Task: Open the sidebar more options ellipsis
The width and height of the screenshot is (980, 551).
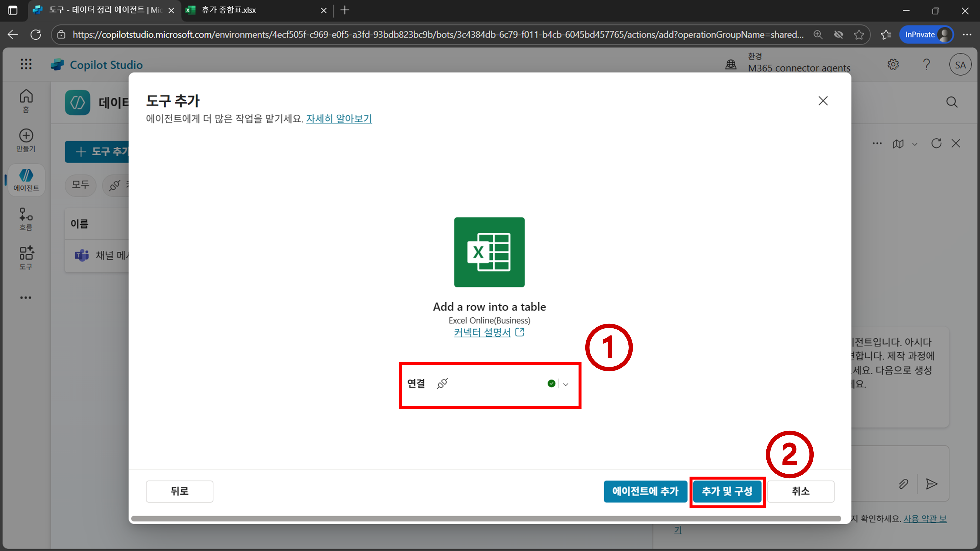Action: pos(26,298)
